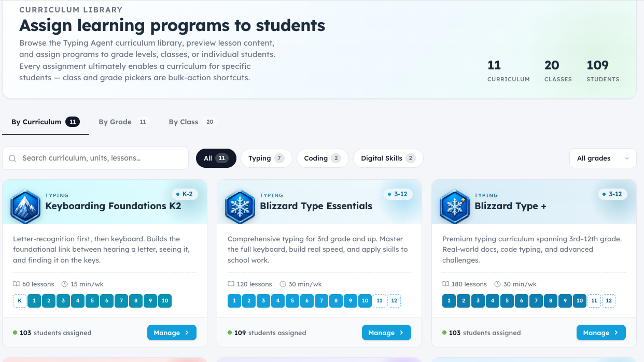Toggle grade K chip on Keyboarding Foundations K2

click(20, 301)
